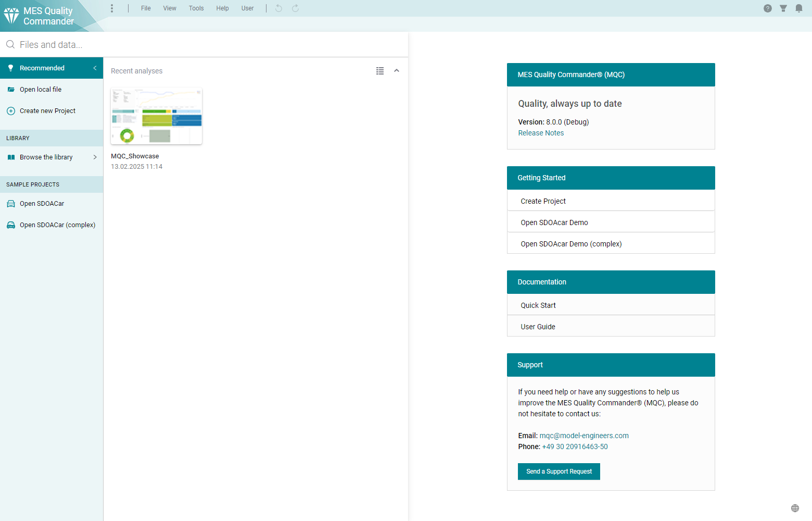Open the notifications bell icon
This screenshot has width=812, height=521.
(x=798, y=8)
